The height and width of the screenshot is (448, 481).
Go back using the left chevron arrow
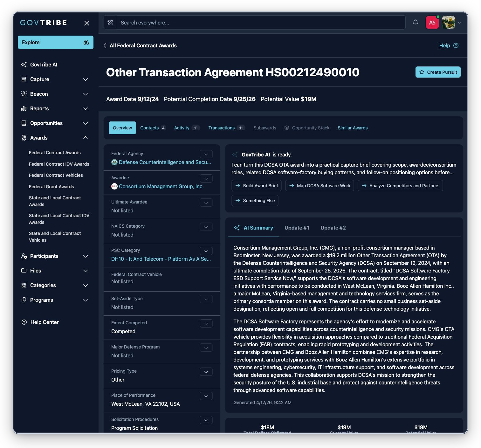pyautogui.click(x=105, y=45)
